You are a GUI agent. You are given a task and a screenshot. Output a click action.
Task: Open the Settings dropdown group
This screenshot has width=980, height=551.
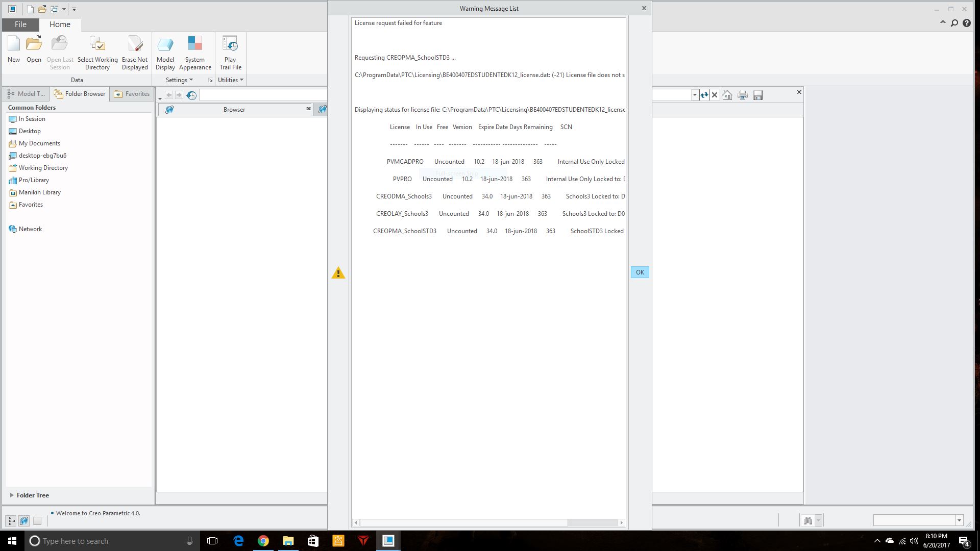click(x=179, y=80)
